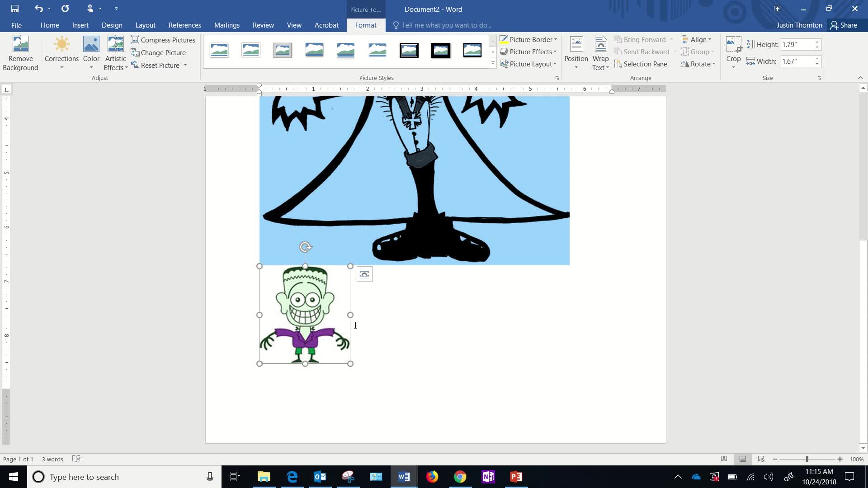Screen dimensions: 868x488
Task: Click the 100% zoom level
Action: point(856,459)
